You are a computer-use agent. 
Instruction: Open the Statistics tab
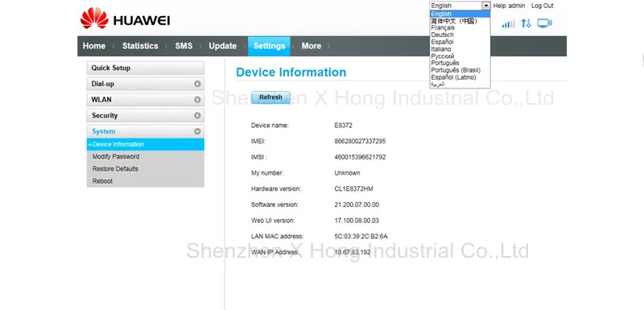140,46
